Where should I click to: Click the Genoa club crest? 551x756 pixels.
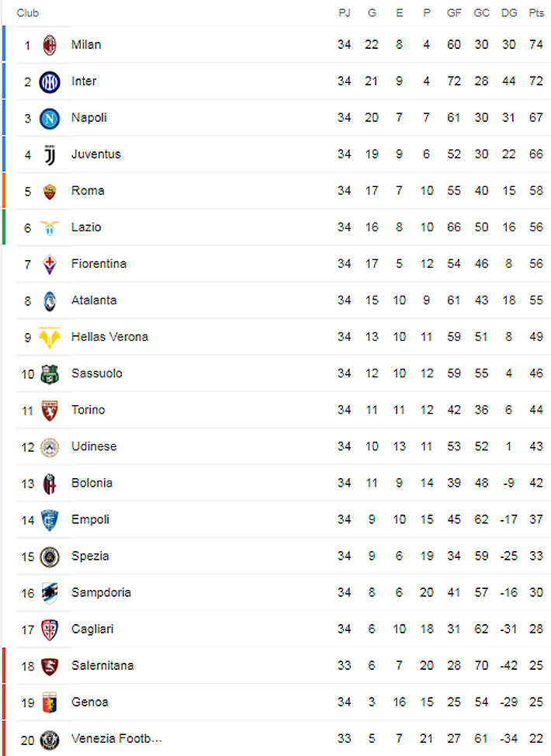[x=50, y=702]
